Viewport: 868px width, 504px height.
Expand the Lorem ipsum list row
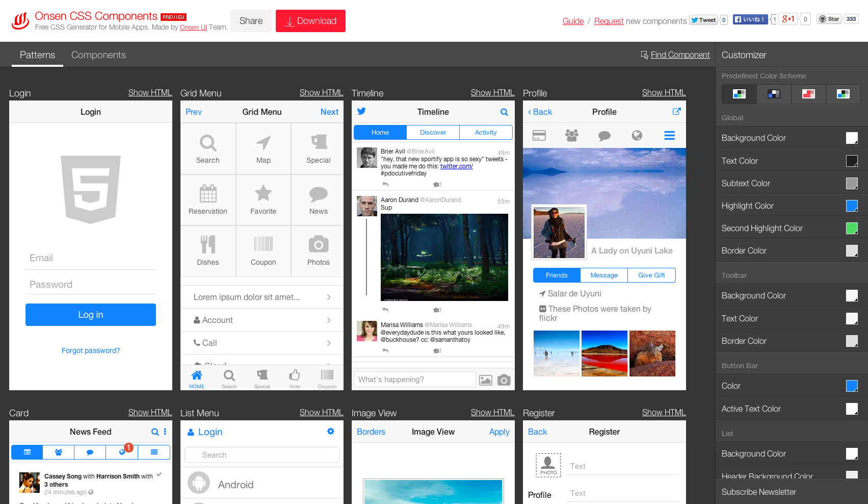click(x=329, y=297)
